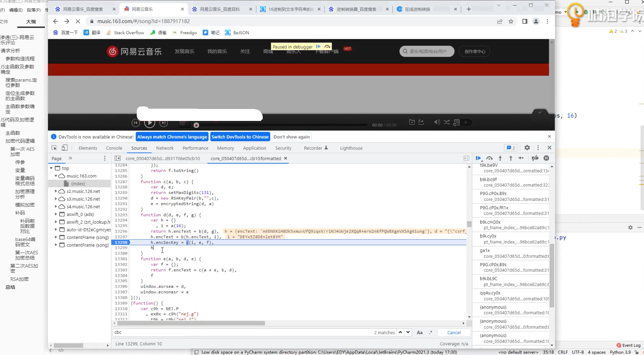
Task: Close the formatted core file tab
Action: click(x=285, y=158)
